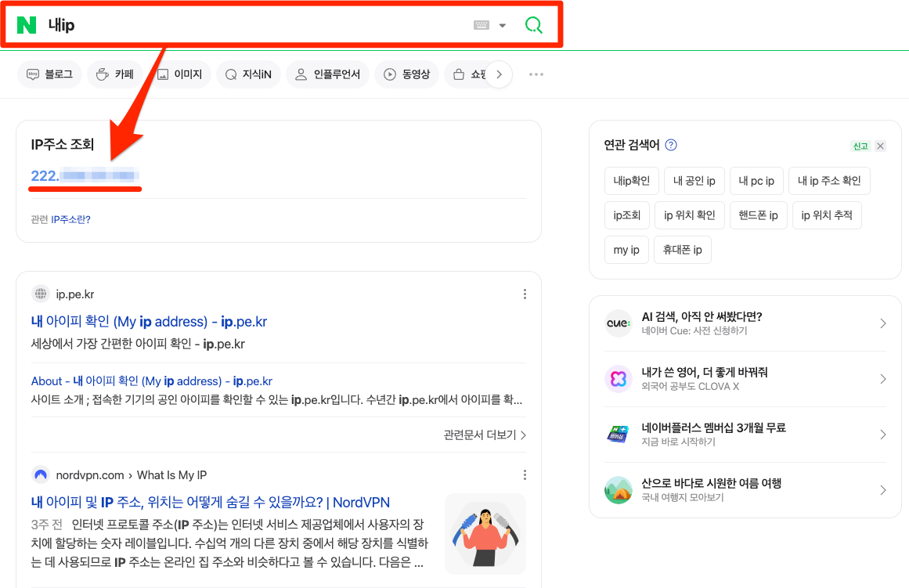Click the globe favicon for ip.pe.kr

click(x=41, y=294)
